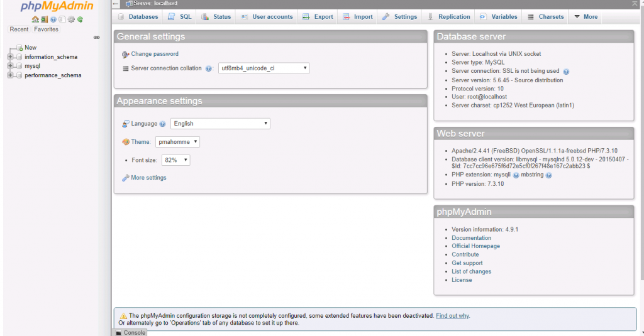The width and height of the screenshot is (644, 336).
Task: Select the information_schema database name
Action: [51, 57]
